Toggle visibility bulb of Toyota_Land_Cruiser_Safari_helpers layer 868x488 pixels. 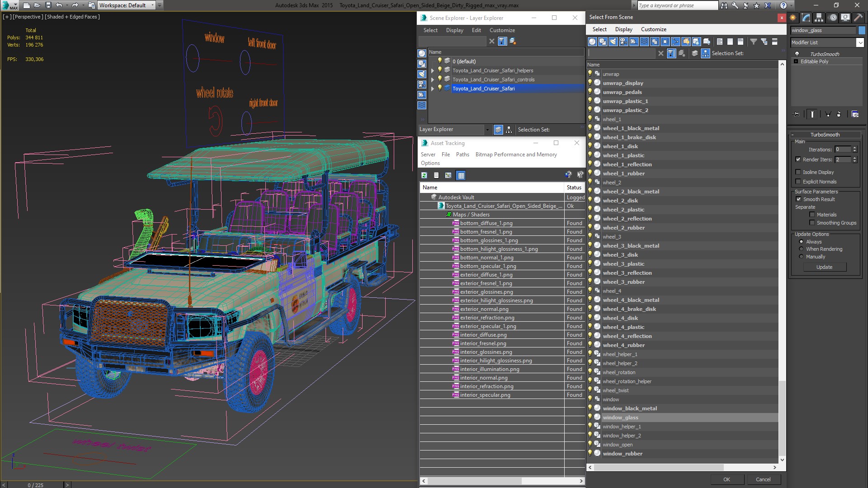(x=439, y=70)
